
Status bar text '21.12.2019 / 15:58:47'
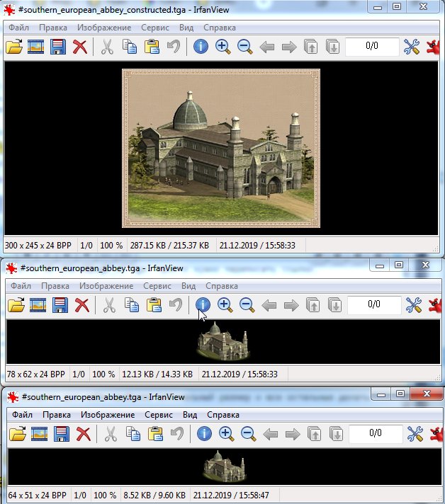coord(231,496)
